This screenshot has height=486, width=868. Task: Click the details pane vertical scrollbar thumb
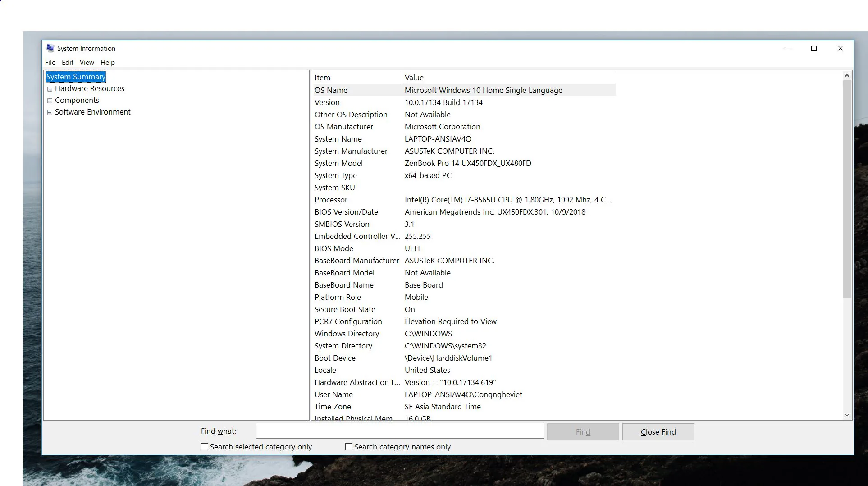[x=847, y=189]
